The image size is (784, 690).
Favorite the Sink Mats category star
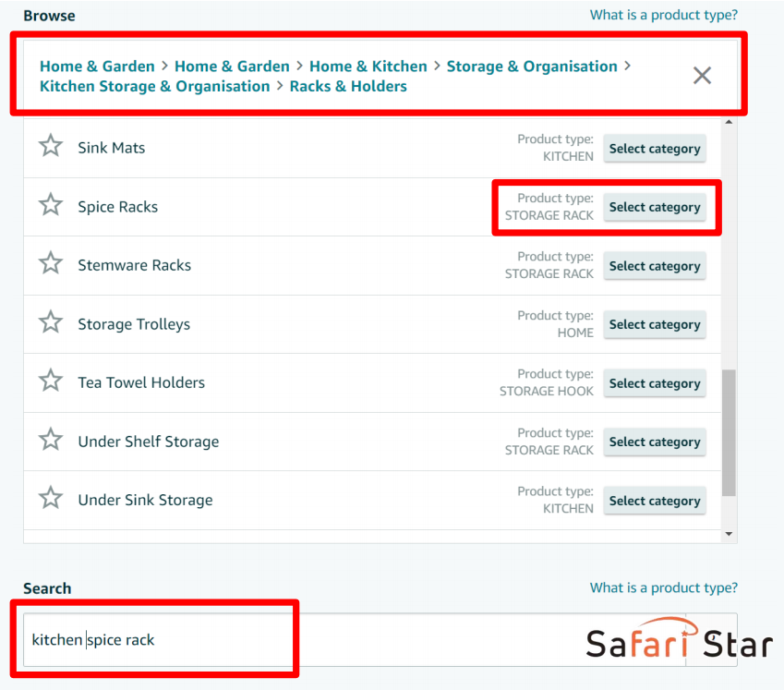point(51,146)
